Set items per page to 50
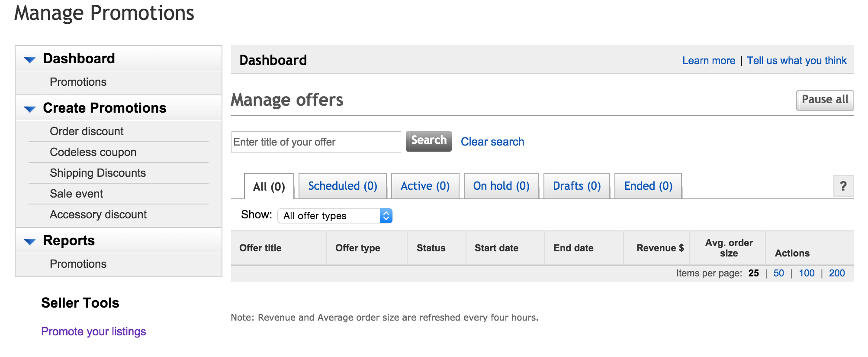 tap(778, 273)
